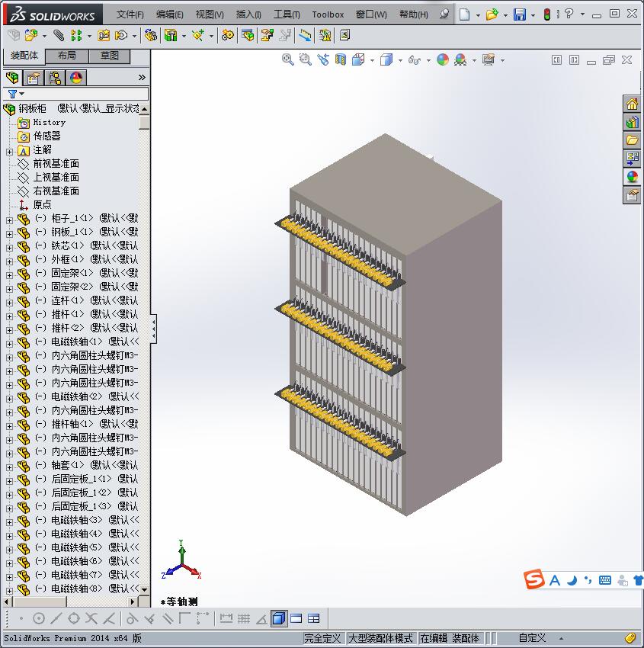The image size is (644, 648).
Task: Expand the FeatureManager tabs chevron
Action: (x=142, y=77)
